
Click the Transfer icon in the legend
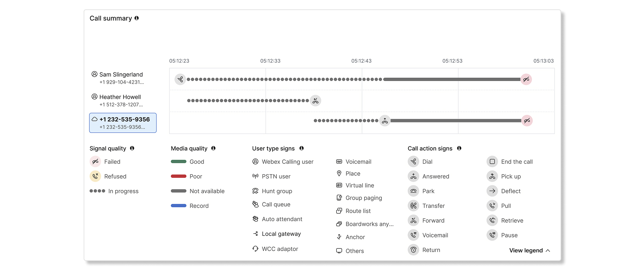(413, 206)
